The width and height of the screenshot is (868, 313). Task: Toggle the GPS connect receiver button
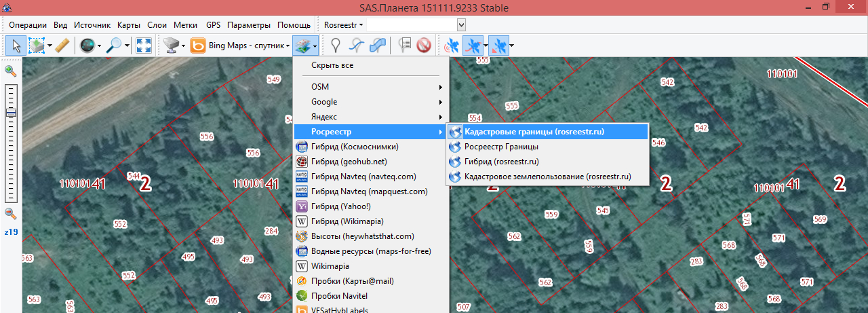451,46
